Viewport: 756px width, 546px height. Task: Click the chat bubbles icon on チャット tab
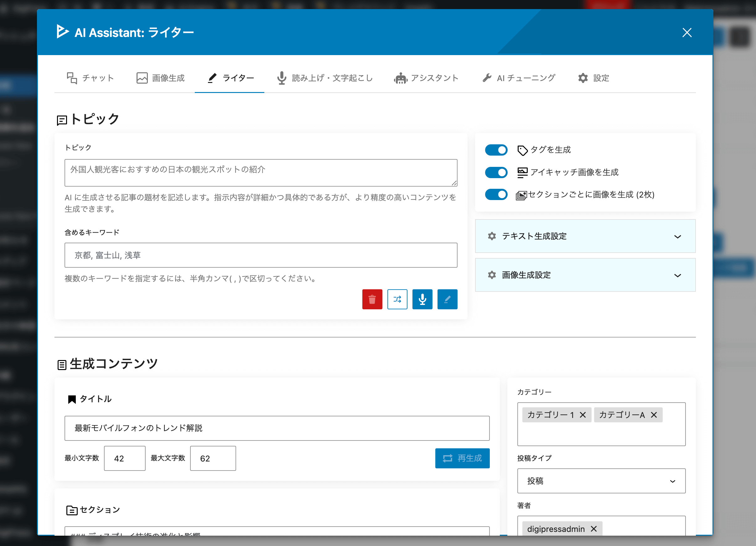click(72, 78)
